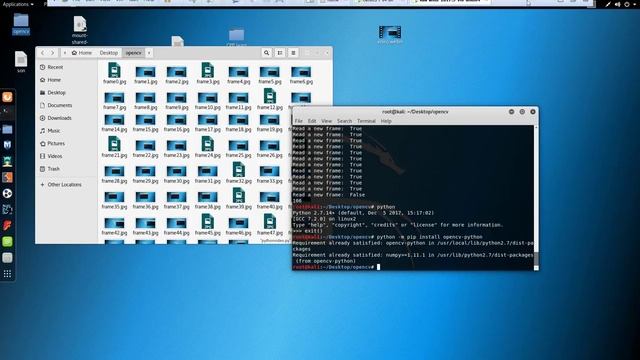The height and width of the screenshot is (360, 640).
Task: Go back in file manager
Action: pyautogui.click(x=42, y=53)
